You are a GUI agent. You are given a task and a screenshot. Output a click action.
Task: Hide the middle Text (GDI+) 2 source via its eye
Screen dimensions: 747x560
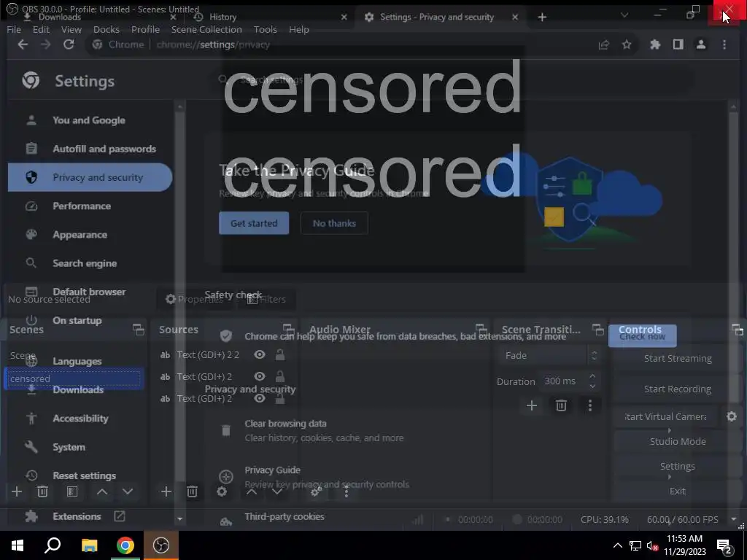click(259, 376)
